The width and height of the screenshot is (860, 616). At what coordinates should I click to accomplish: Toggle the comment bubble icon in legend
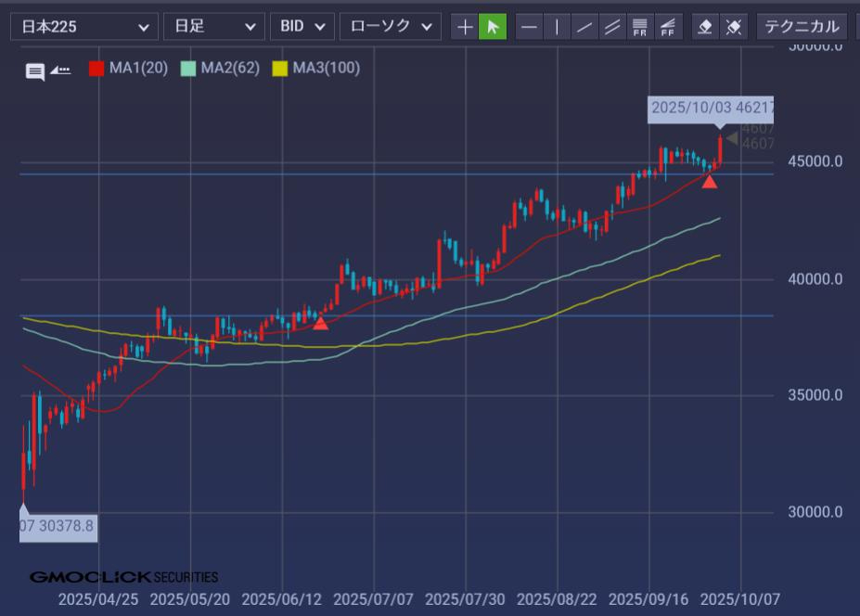point(35,71)
